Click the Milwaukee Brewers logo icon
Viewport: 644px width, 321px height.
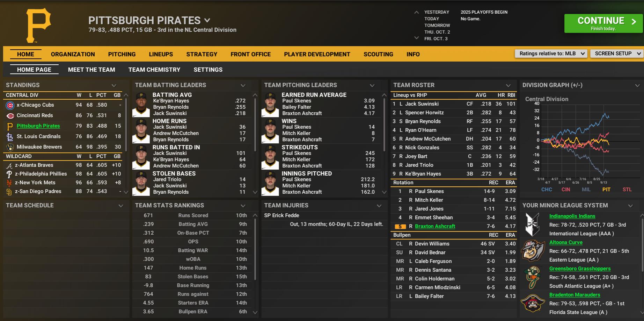(10, 147)
